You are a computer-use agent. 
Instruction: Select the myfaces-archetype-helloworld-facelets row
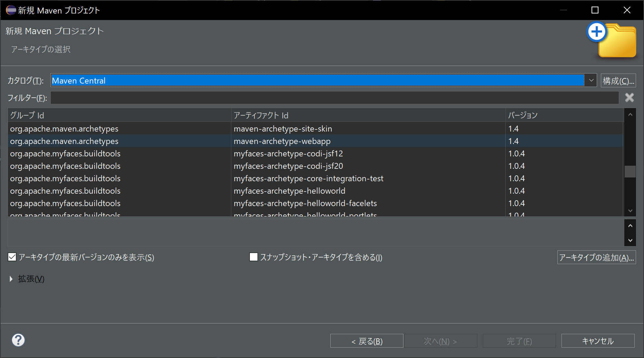[315, 203]
